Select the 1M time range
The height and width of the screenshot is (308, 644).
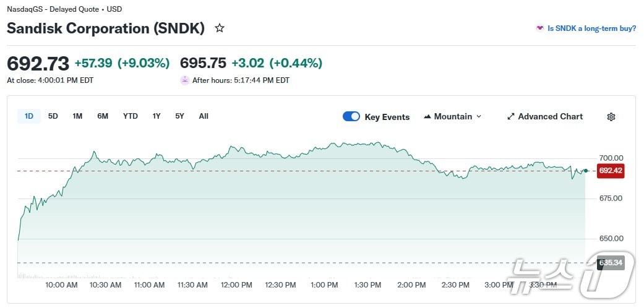[x=77, y=116]
